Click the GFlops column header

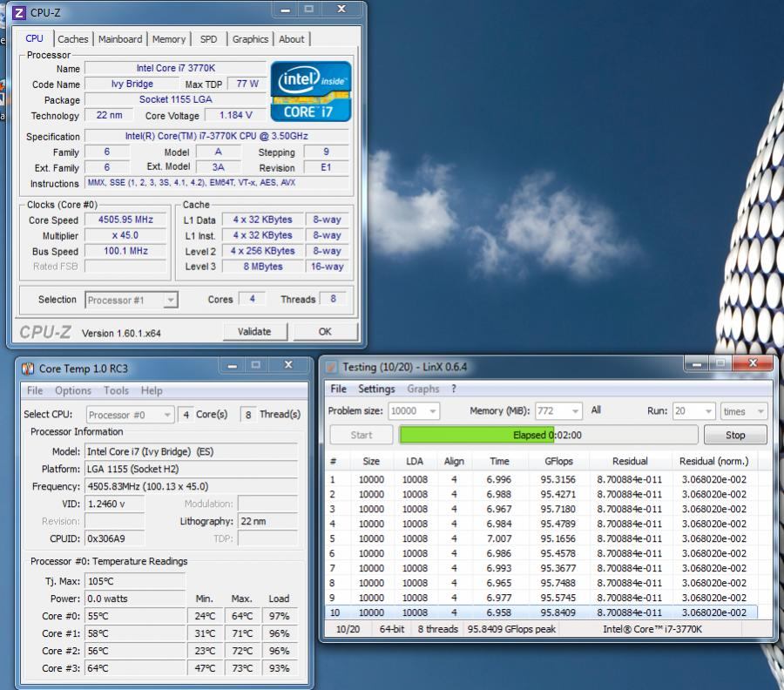click(558, 461)
